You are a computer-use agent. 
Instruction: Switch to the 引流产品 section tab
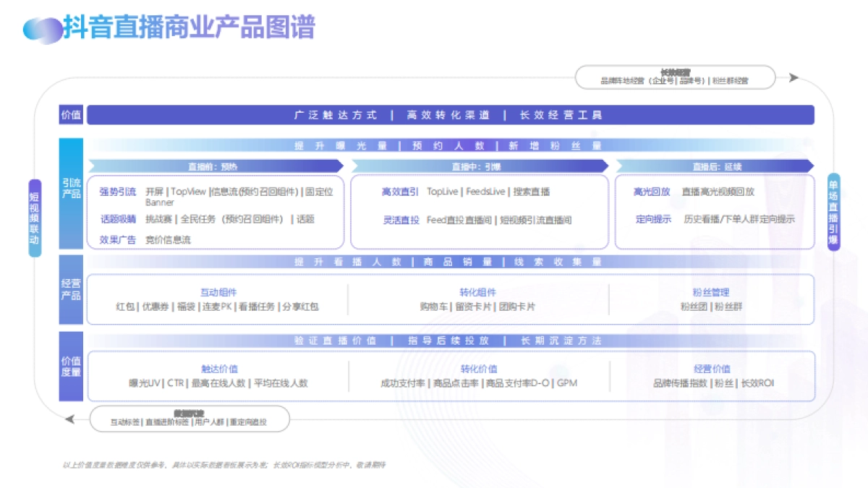tap(70, 189)
